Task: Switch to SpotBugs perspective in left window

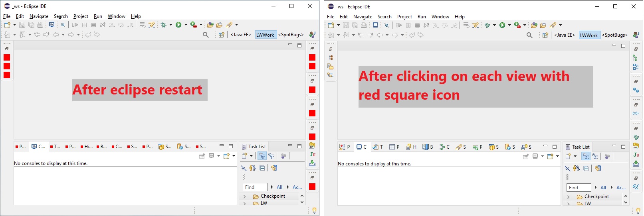Action: (291, 35)
